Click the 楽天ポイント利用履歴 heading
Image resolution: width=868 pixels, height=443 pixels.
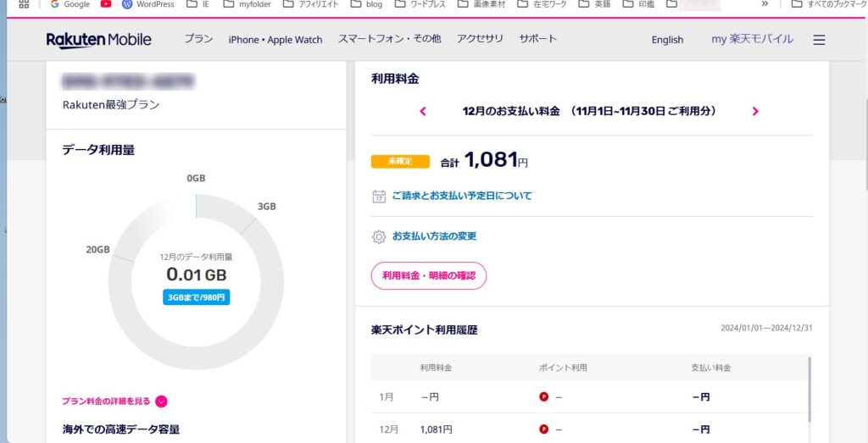click(x=424, y=330)
